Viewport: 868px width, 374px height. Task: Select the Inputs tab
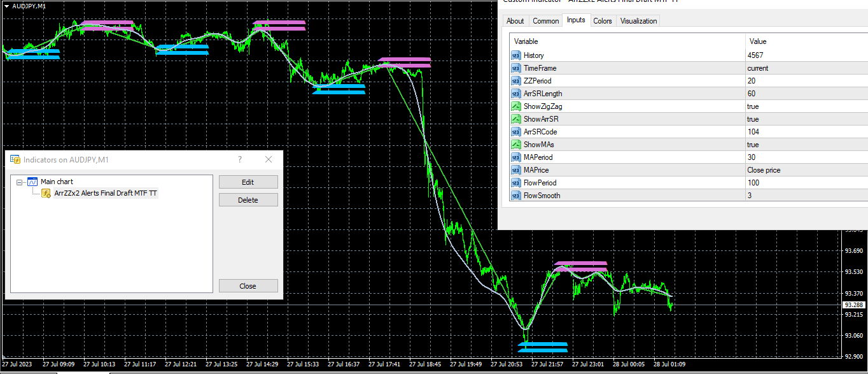pos(576,20)
